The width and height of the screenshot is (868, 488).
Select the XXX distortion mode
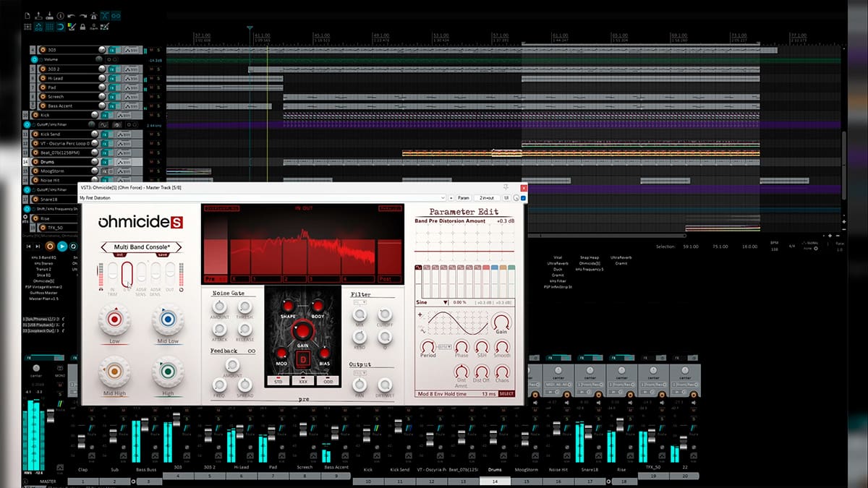[304, 381]
